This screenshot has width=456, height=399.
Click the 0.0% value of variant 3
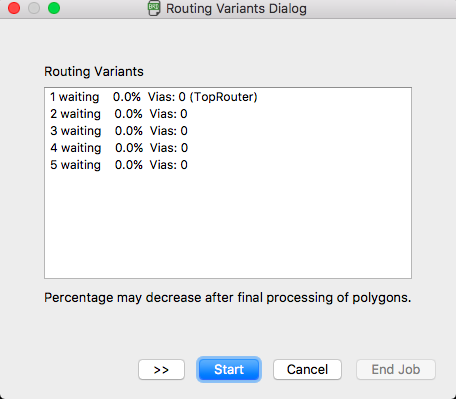coord(129,131)
